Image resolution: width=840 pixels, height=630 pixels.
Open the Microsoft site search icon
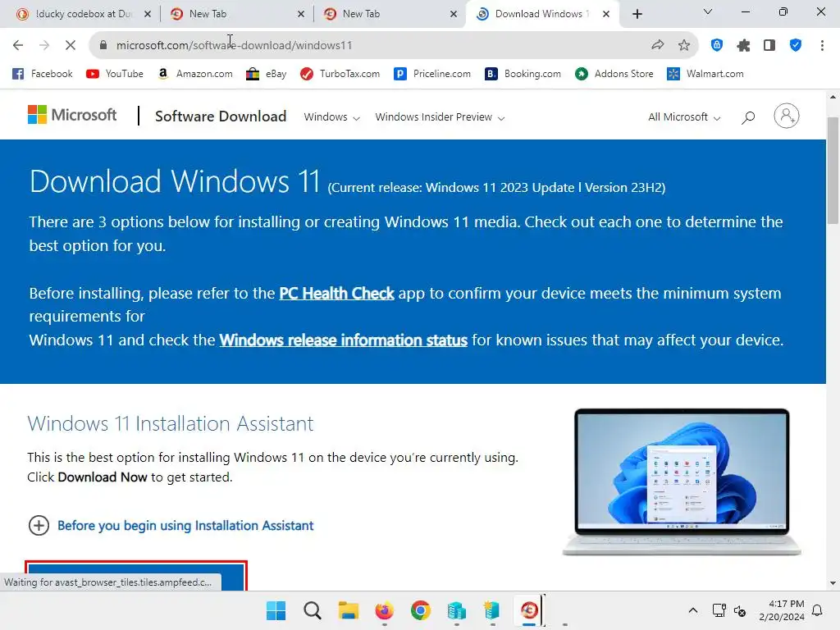pyautogui.click(x=748, y=116)
